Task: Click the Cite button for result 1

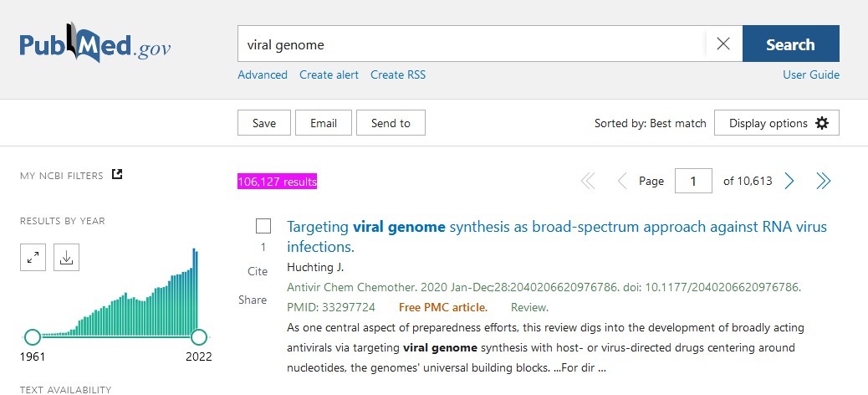Action: [x=258, y=271]
